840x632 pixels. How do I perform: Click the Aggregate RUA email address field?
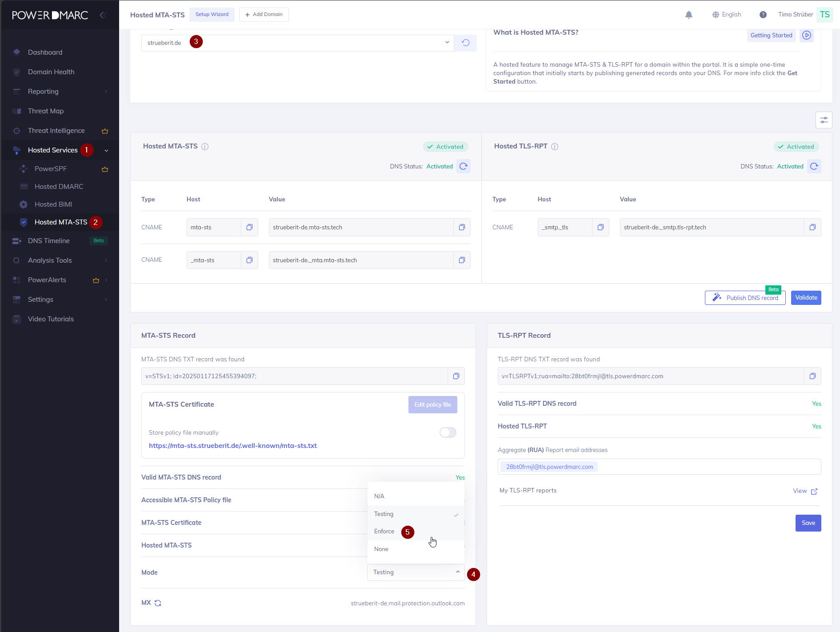click(x=707, y=467)
